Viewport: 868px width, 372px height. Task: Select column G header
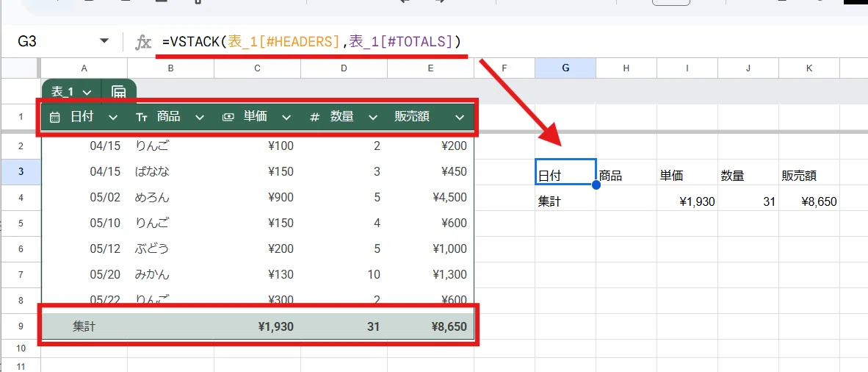coord(565,68)
